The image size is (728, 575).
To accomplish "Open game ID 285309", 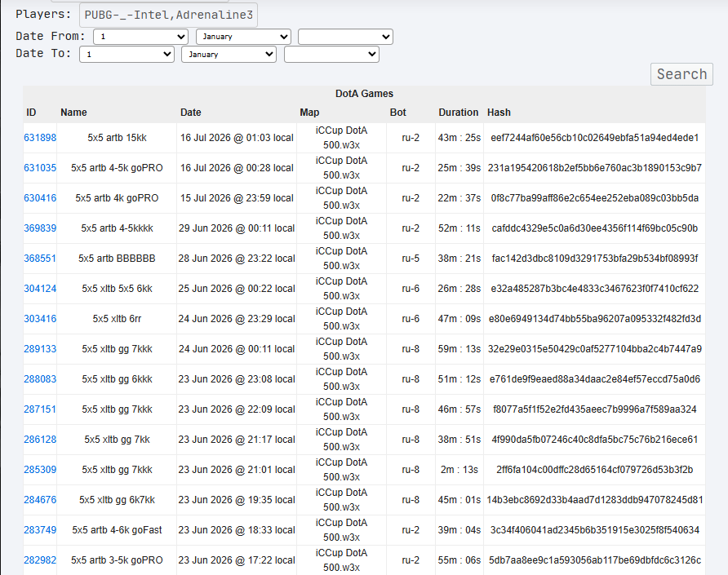I will pyautogui.click(x=40, y=470).
